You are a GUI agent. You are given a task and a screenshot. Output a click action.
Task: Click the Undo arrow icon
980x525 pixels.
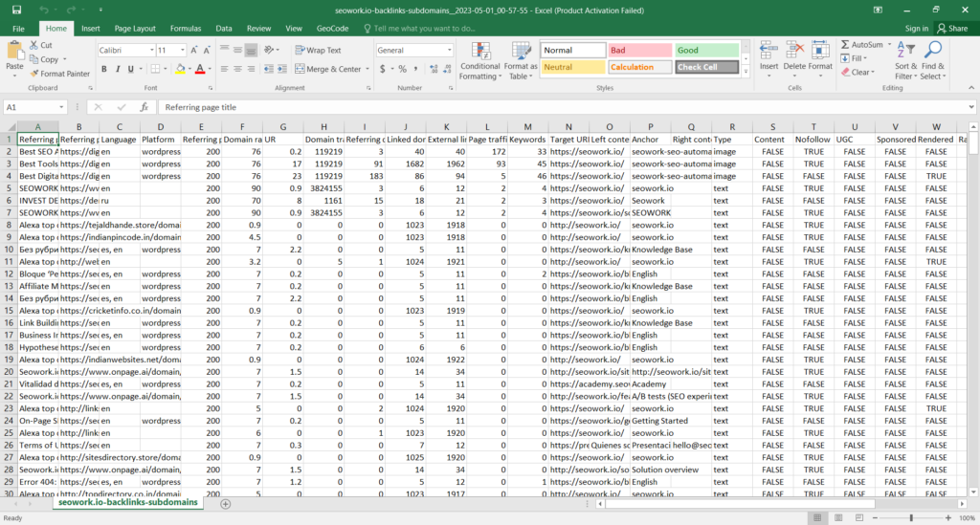(x=43, y=10)
